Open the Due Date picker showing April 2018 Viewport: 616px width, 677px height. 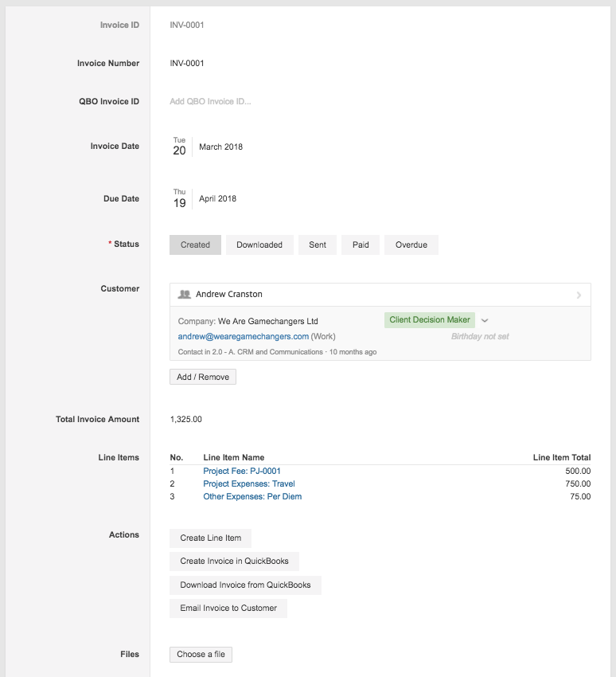[x=205, y=198]
